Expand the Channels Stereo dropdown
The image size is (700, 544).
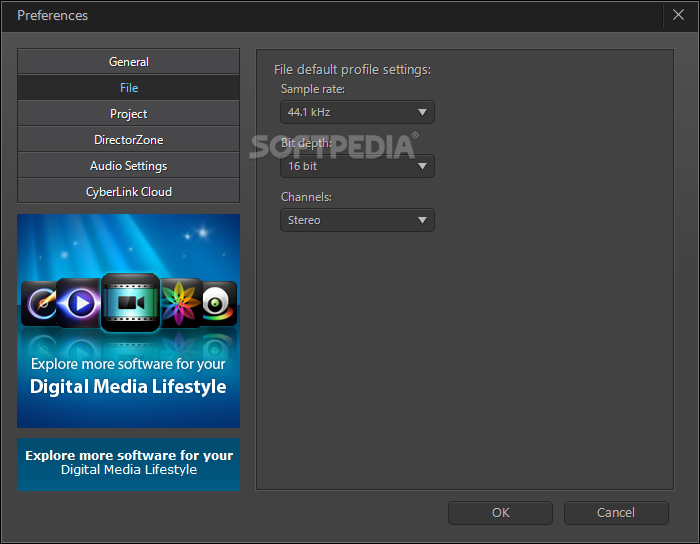coord(357,220)
